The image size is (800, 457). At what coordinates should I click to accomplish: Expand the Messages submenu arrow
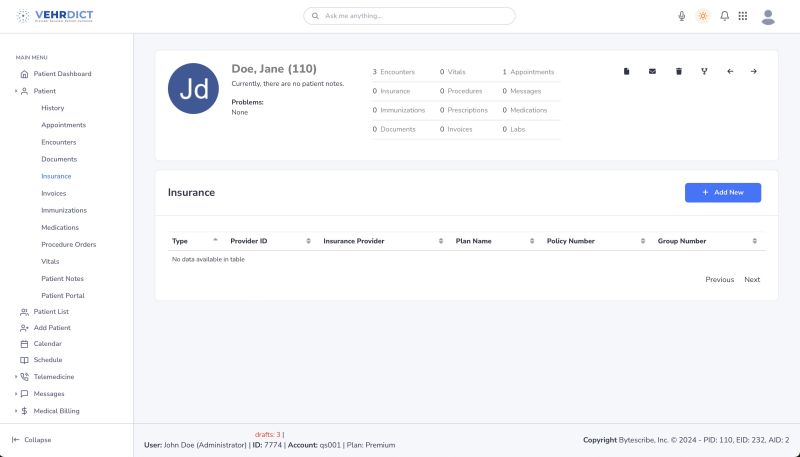point(16,394)
